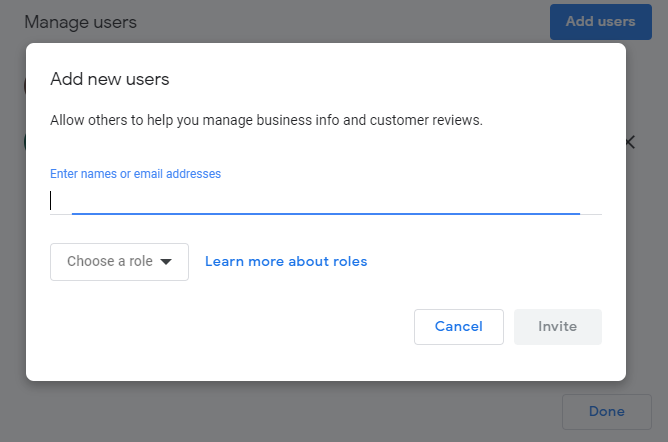Screen dimensions: 668x442
Task: Focus the names or email addresses field
Action: [326, 200]
